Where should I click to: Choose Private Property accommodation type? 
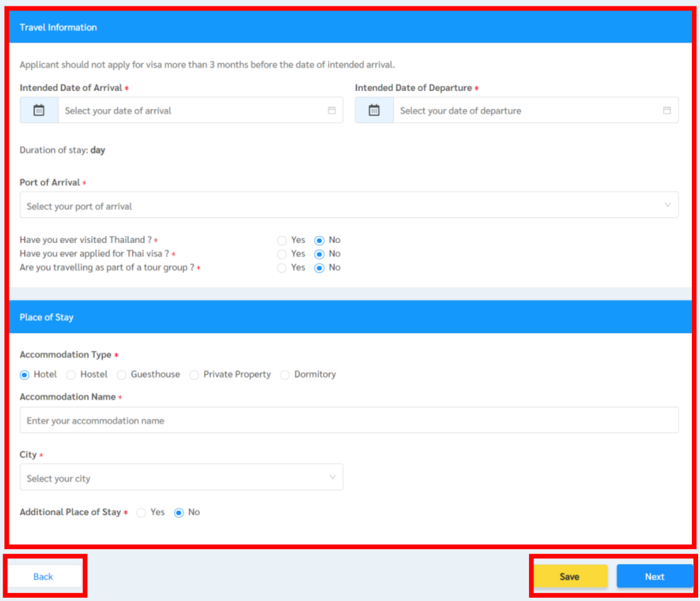coord(193,375)
